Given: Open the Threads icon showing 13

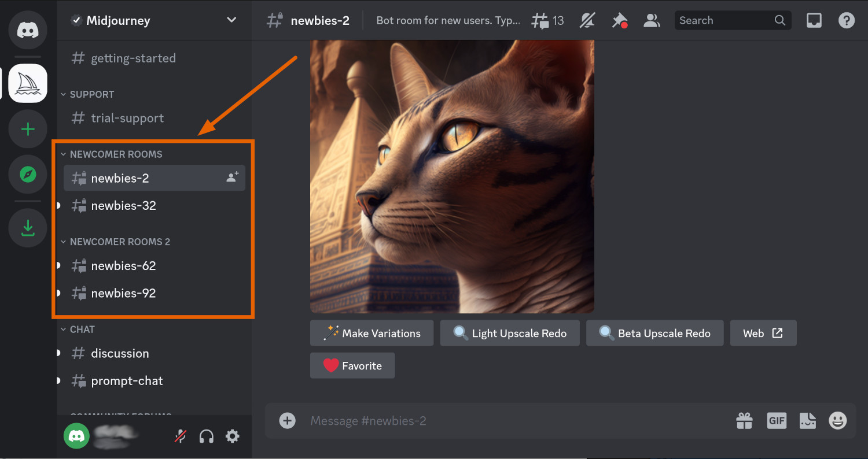Looking at the screenshot, I should click(547, 21).
